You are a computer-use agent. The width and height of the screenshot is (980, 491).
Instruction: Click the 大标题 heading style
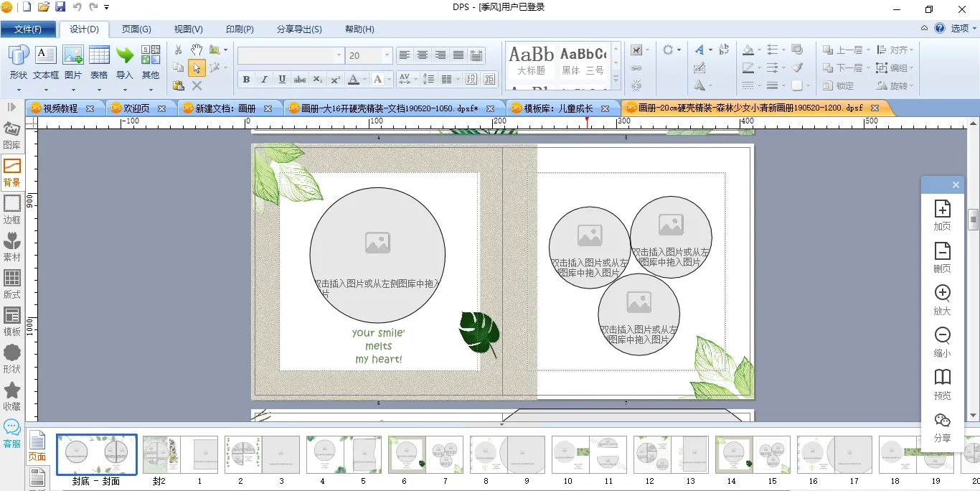pos(531,61)
